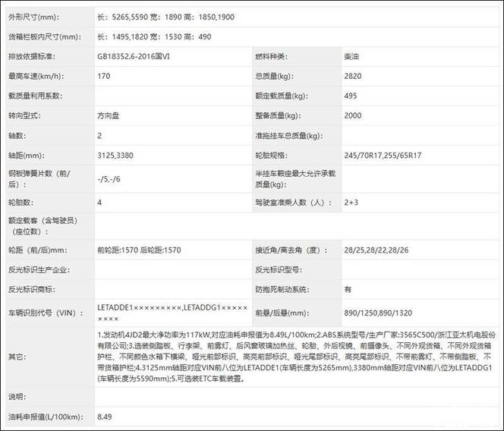Click the 接近角/离去角(度) label
This screenshot has width=504, height=431.
coord(291,250)
